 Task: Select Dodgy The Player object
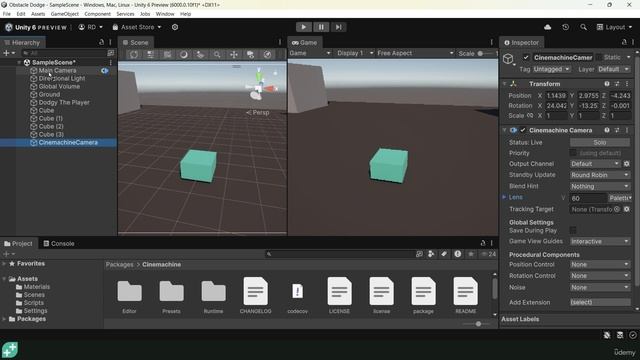tap(64, 102)
